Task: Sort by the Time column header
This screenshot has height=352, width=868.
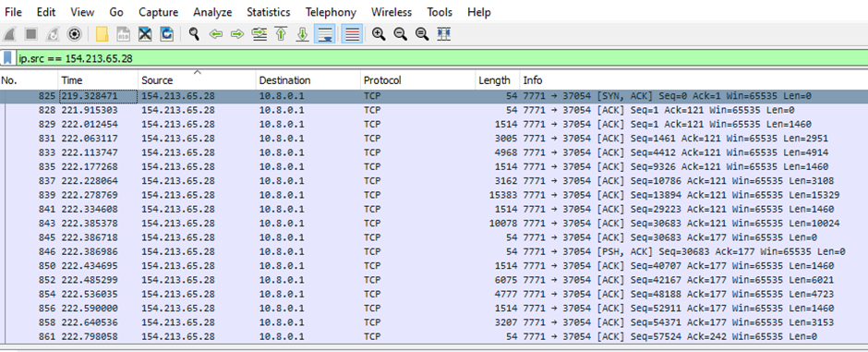Action: click(x=98, y=80)
